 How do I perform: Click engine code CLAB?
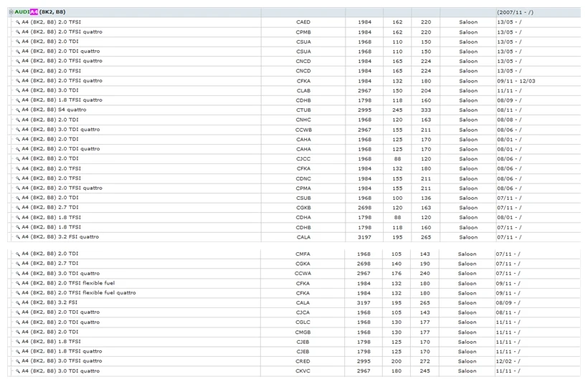(x=303, y=91)
